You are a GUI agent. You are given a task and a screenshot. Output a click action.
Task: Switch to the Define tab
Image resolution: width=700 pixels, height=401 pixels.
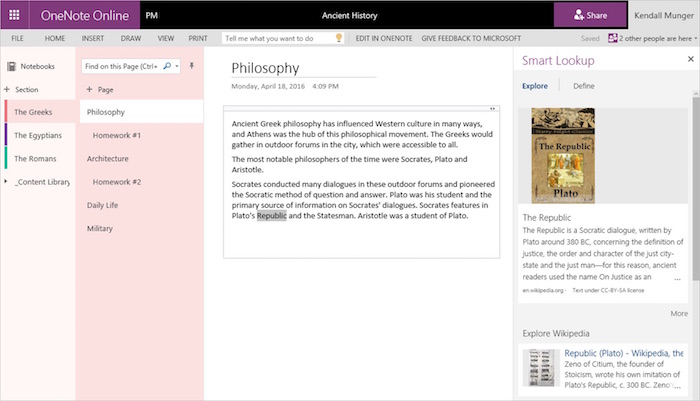(x=583, y=86)
